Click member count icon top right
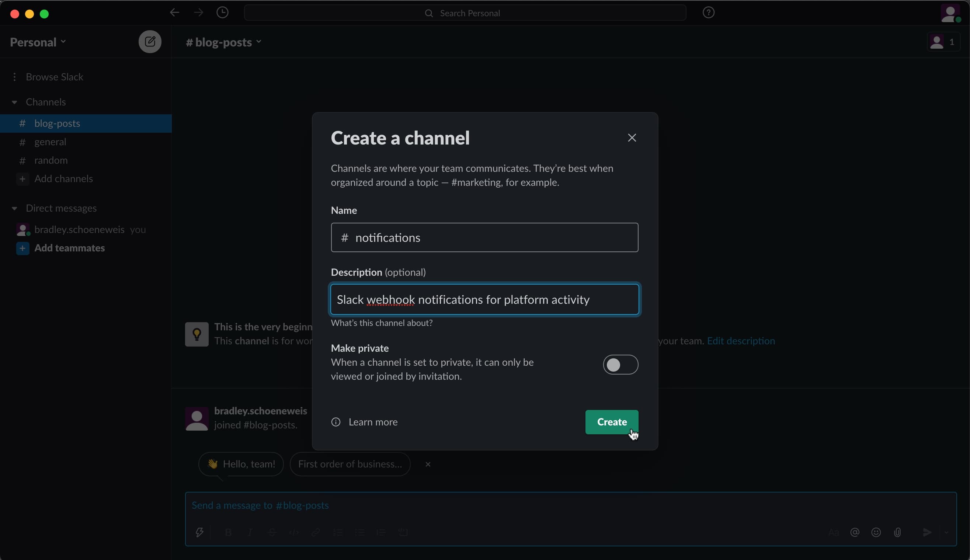The image size is (970, 560). coord(943,41)
